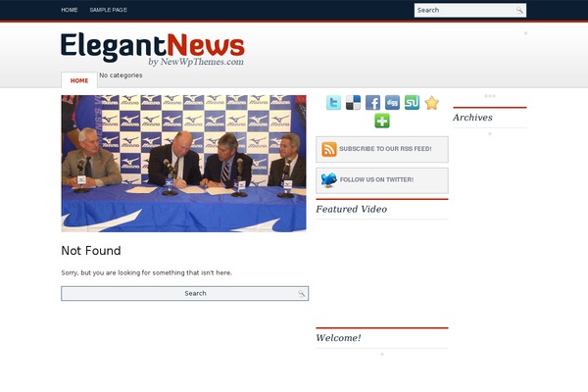Click the Archives sidebar heading
588x392 pixels.
point(472,118)
